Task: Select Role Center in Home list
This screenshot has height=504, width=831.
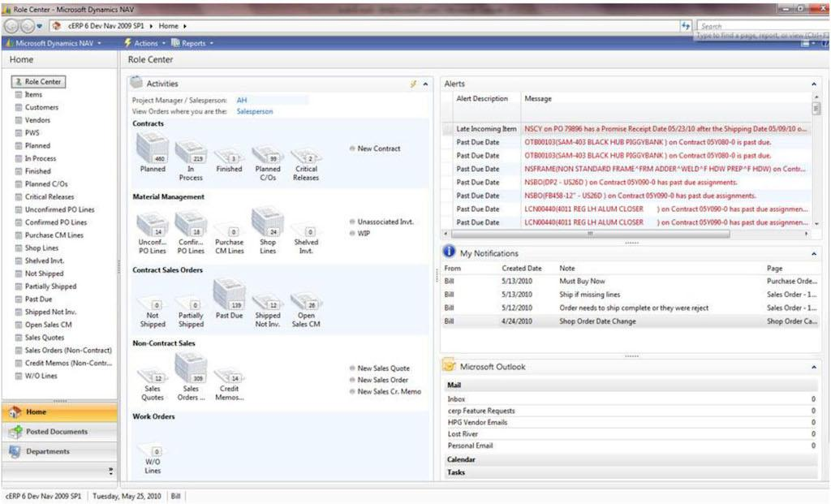Action: (38, 82)
